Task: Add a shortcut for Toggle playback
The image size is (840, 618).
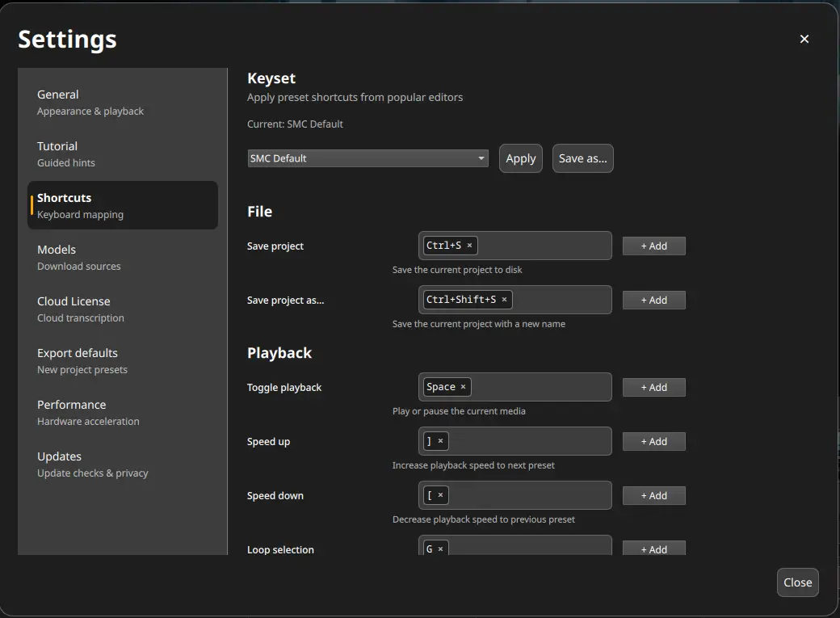Action: (653, 387)
